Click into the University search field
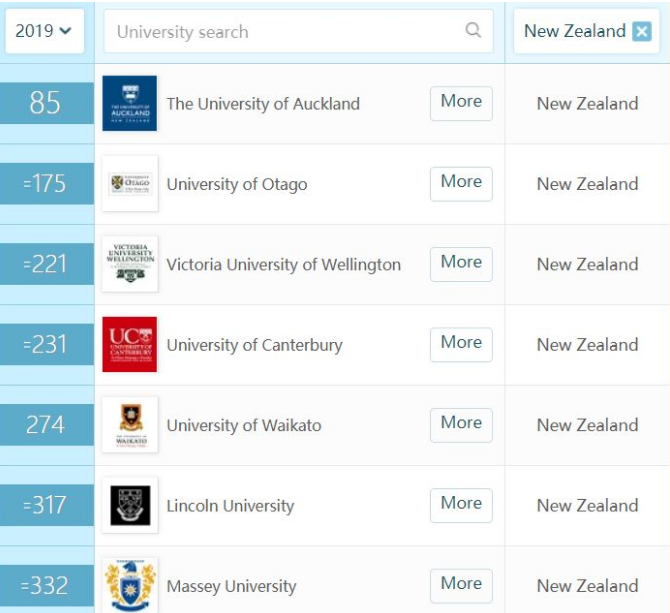The height and width of the screenshot is (613, 670). click(285, 32)
